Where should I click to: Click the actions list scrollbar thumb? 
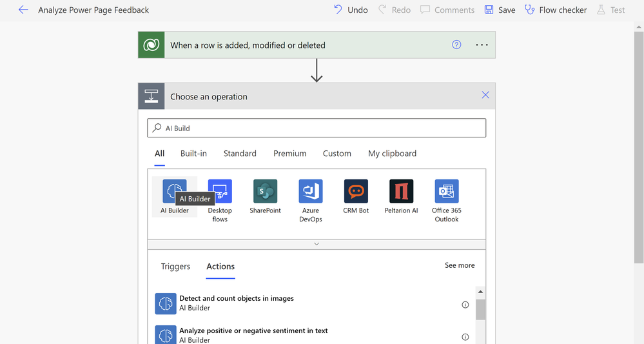click(480, 310)
